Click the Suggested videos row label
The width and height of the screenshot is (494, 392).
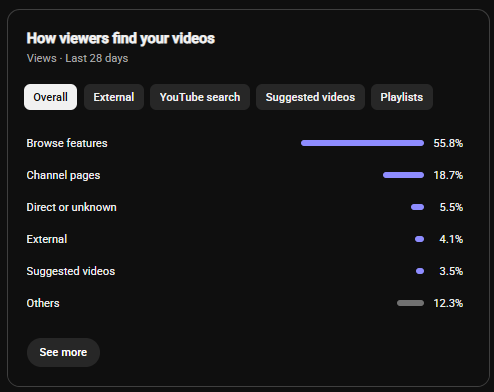[x=71, y=271]
